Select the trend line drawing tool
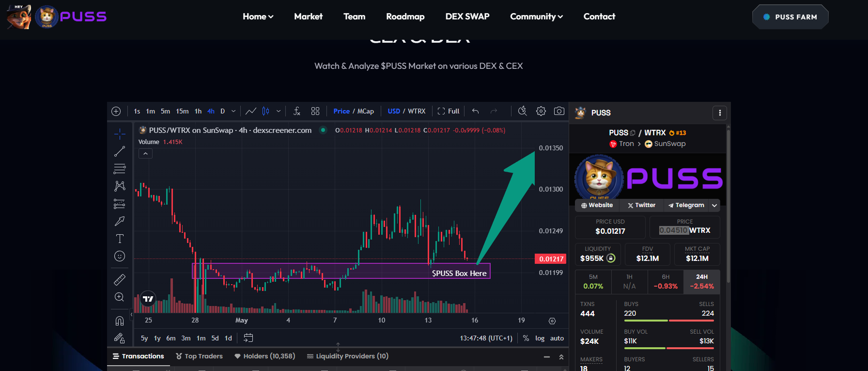 (x=120, y=151)
